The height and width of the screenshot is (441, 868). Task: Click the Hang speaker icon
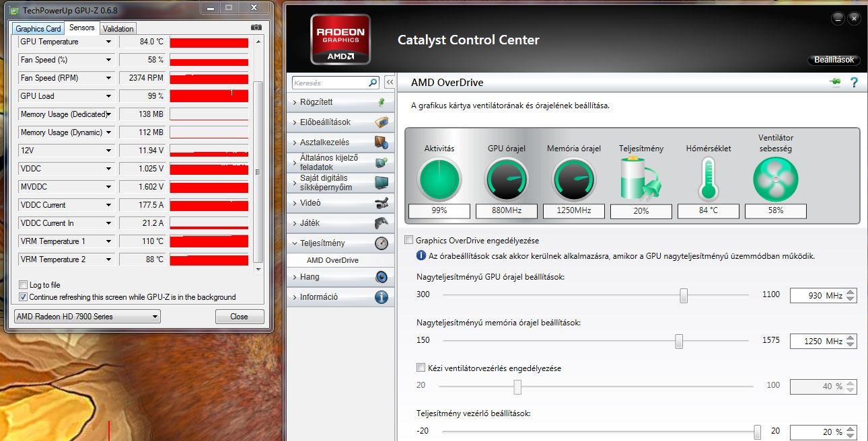[382, 277]
